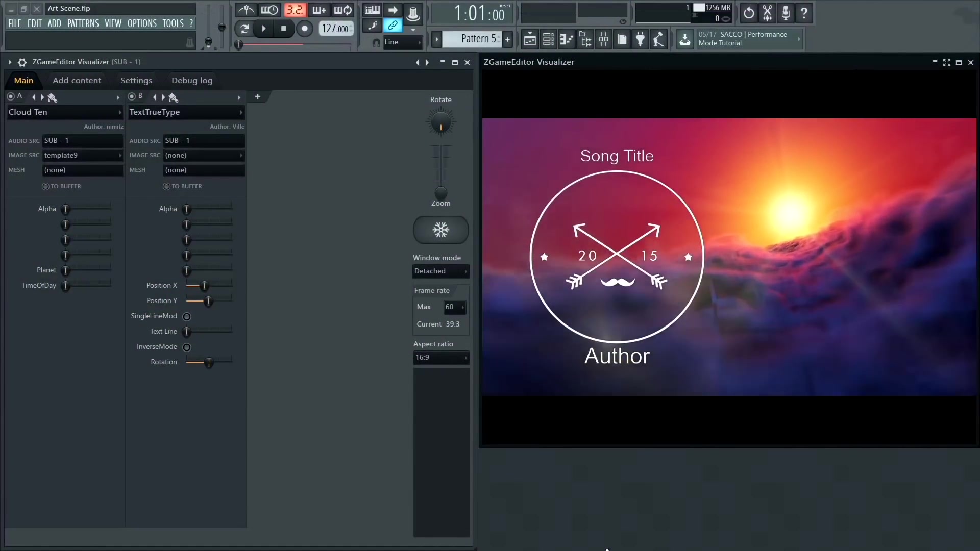Click the Rotate knob
The image size is (980, 551).
click(x=440, y=123)
